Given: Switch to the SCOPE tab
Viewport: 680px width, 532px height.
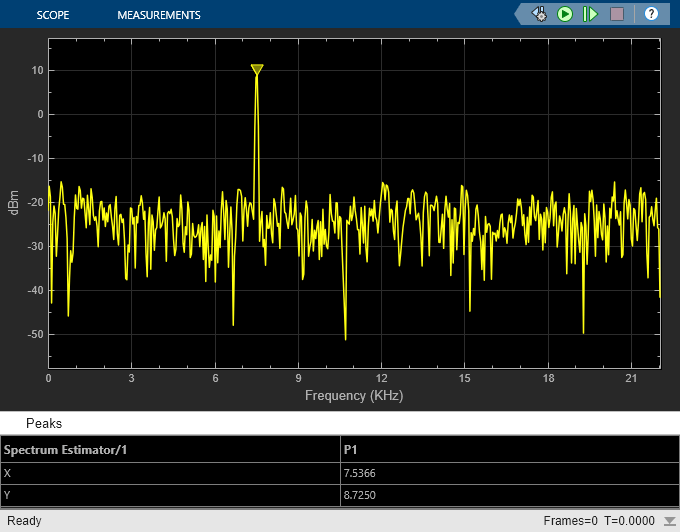Looking at the screenshot, I should click(x=53, y=15).
